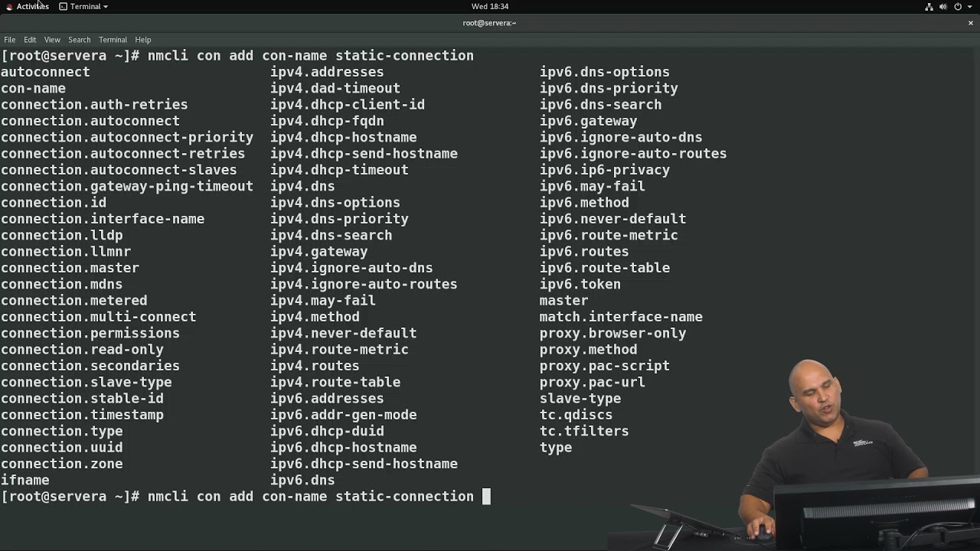This screenshot has height=551, width=980.
Task: Click 'ipv4.route-table' entry
Action: point(335,382)
